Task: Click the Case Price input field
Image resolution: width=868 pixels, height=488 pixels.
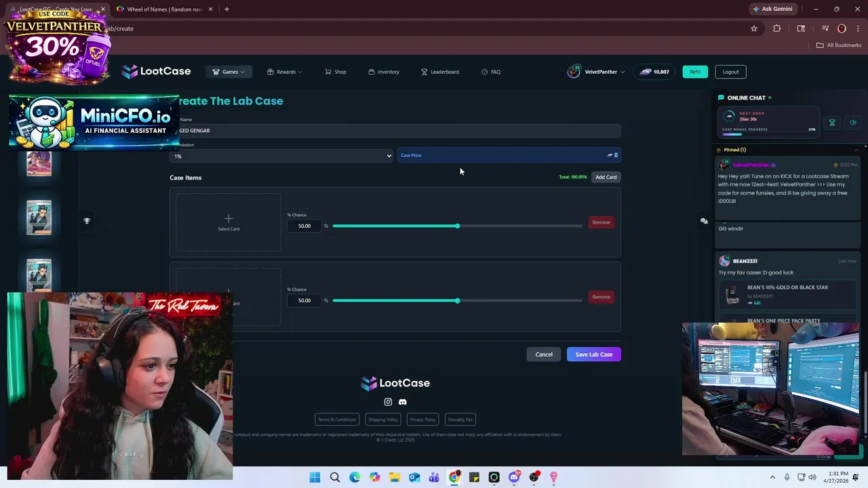Action: pos(509,155)
